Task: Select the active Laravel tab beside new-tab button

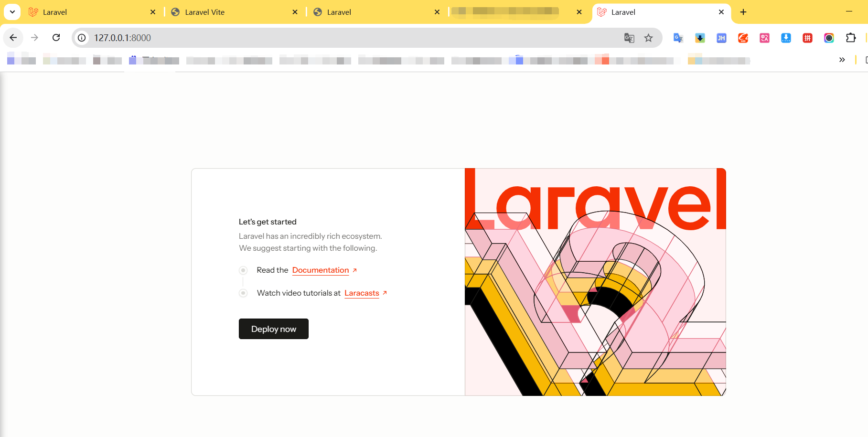Action: [661, 12]
